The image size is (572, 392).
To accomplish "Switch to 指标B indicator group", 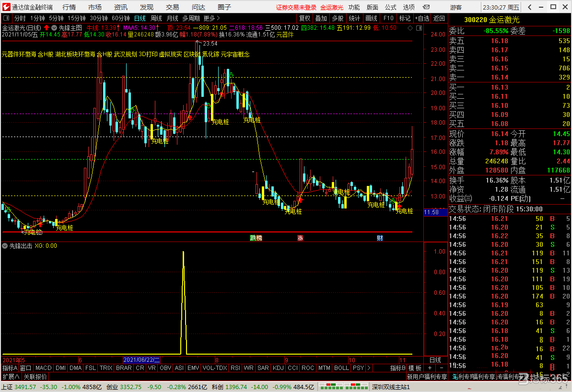I will click(397, 368).
